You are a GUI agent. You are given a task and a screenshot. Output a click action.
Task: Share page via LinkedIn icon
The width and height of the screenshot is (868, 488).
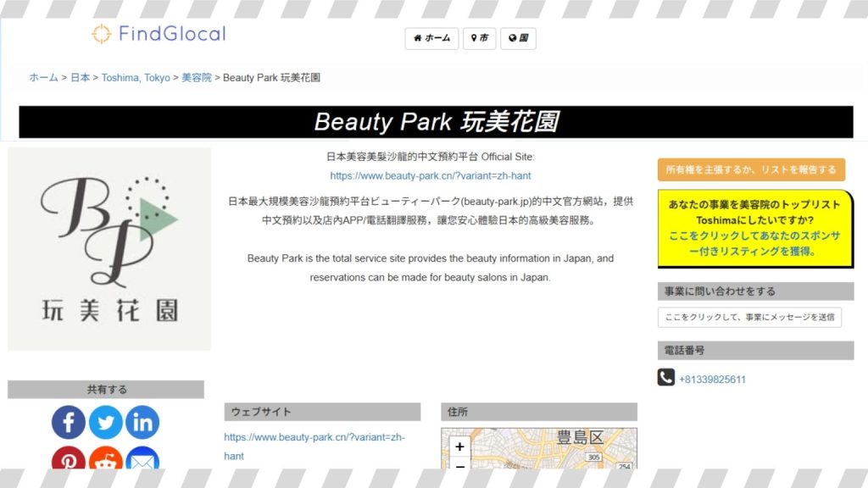click(142, 422)
